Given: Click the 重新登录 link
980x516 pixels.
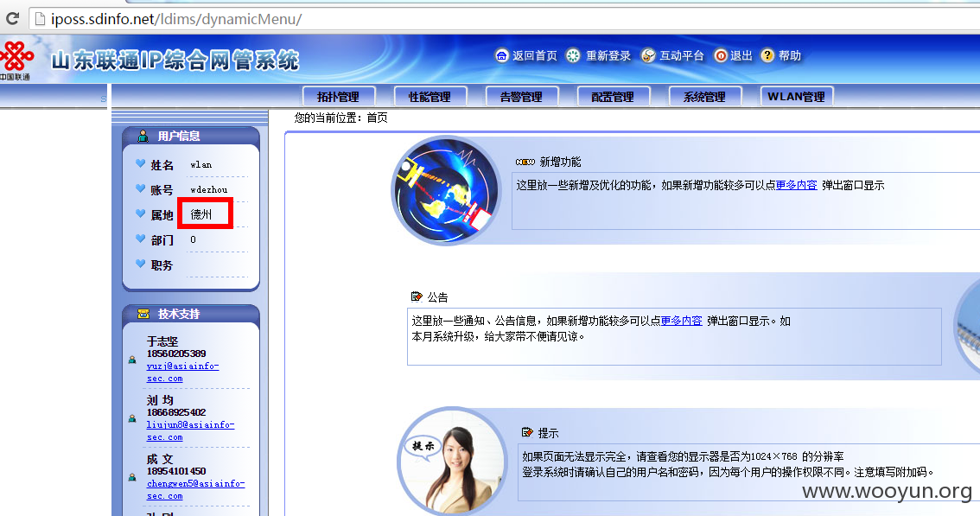Looking at the screenshot, I should click(x=608, y=55).
